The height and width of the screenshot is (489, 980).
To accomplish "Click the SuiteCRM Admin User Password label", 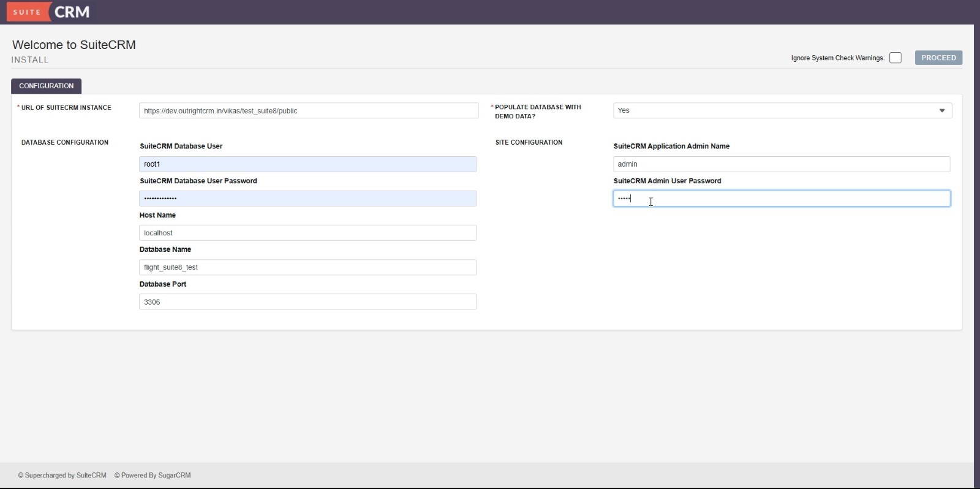I will [x=667, y=181].
